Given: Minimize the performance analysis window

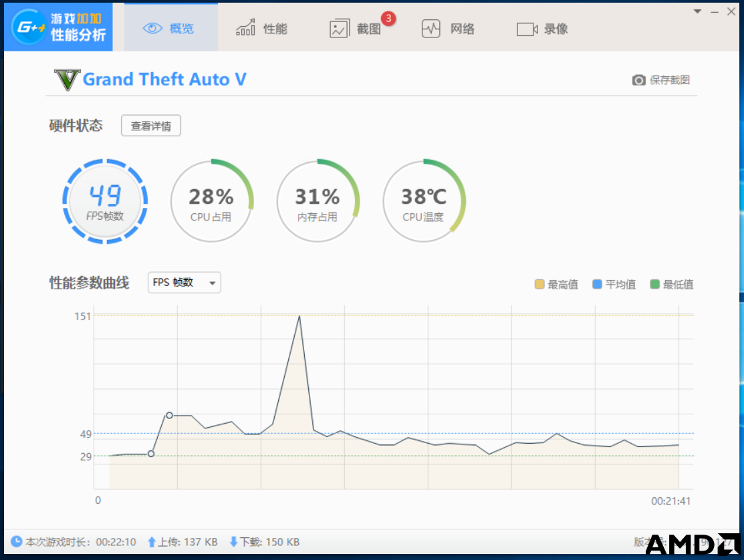Looking at the screenshot, I should point(714,12).
